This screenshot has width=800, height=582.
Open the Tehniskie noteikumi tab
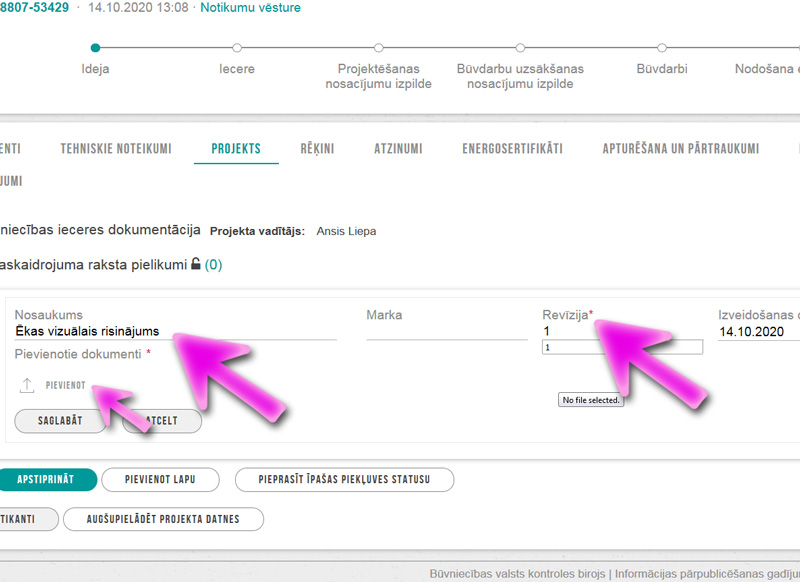pos(116,149)
